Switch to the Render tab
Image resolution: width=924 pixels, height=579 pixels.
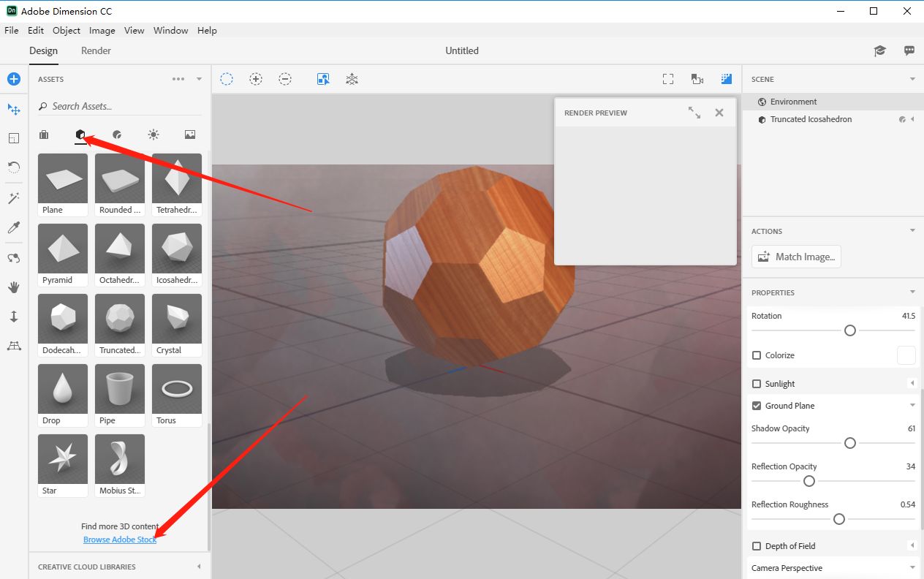point(96,50)
